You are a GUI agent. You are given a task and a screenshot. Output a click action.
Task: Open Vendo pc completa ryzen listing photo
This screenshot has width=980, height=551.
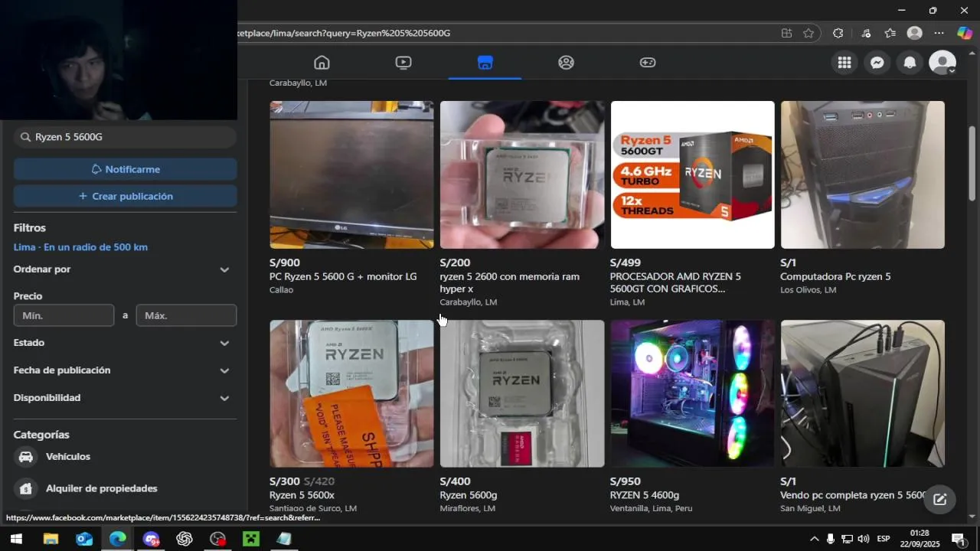[x=862, y=393]
